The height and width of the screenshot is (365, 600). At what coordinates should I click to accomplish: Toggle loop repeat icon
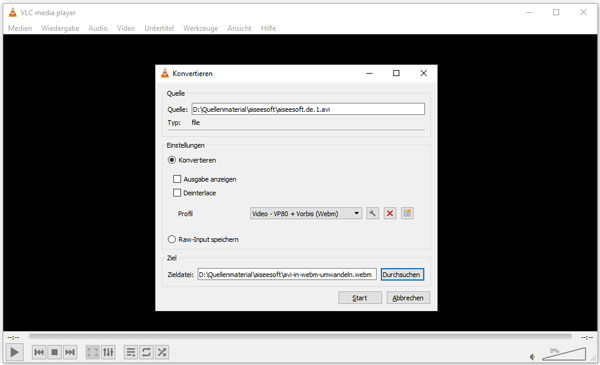pos(146,352)
